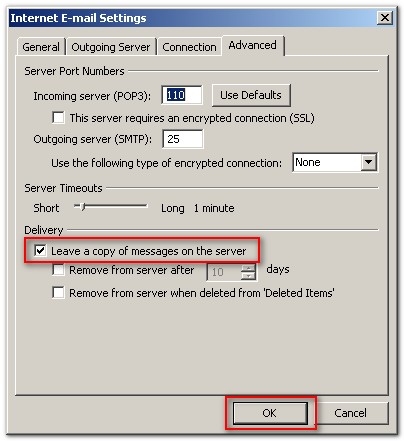Screen dimensions: 404x441
Task: Click the Incoming server POP3 port field
Action: click(x=182, y=95)
